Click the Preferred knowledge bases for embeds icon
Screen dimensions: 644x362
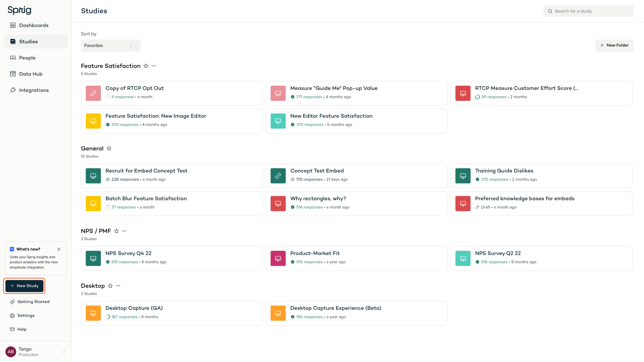tap(463, 204)
